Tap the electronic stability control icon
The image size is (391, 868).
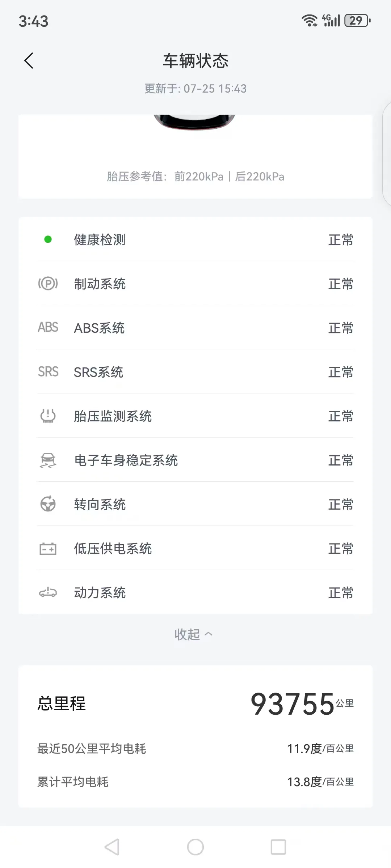click(48, 460)
